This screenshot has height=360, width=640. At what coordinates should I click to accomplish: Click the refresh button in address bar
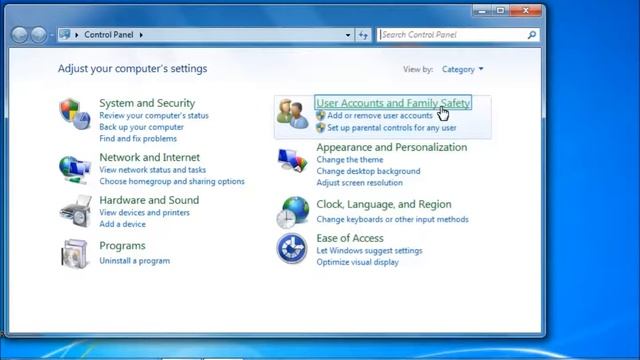(x=363, y=35)
